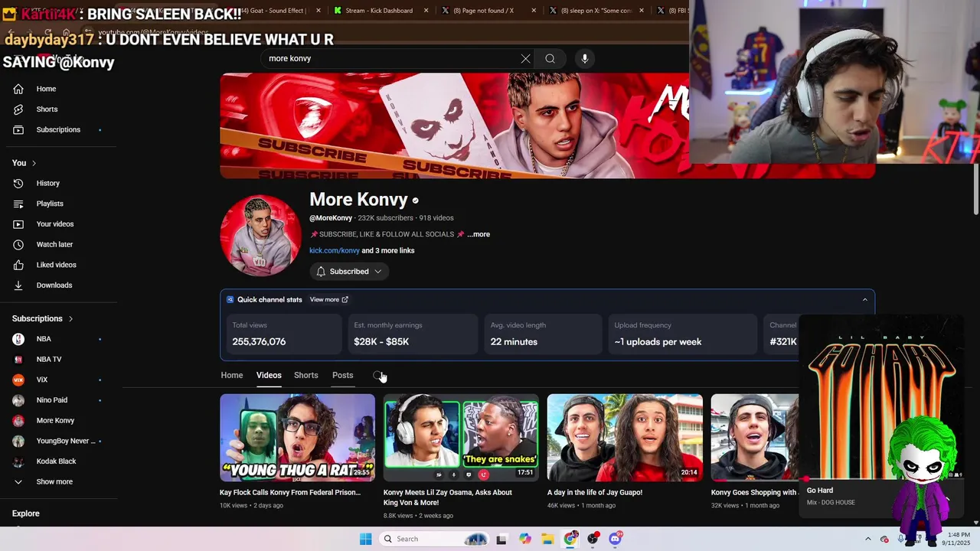980x551 pixels.
Task: Click the Avg. video length 22 minutes
Action: point(543,334)
